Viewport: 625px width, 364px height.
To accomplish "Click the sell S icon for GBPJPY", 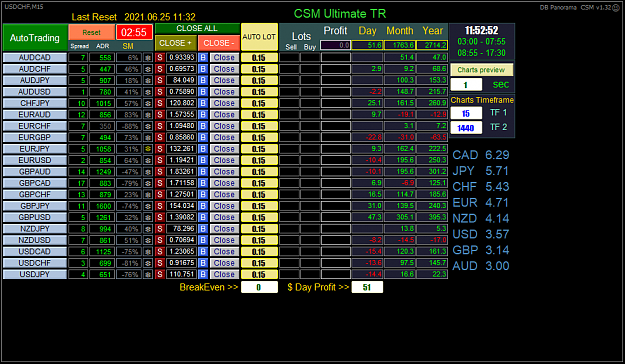I will click(160, 206).
